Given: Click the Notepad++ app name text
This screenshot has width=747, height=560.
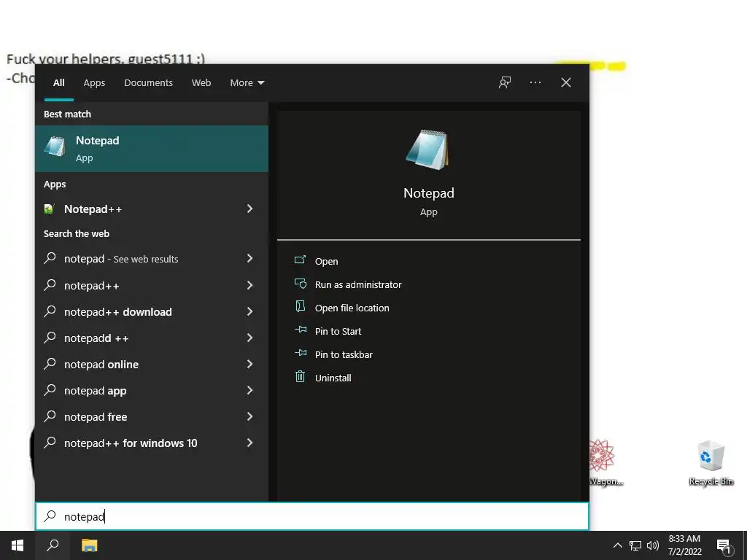Looking at the screenshot, I should pos(93,209).
